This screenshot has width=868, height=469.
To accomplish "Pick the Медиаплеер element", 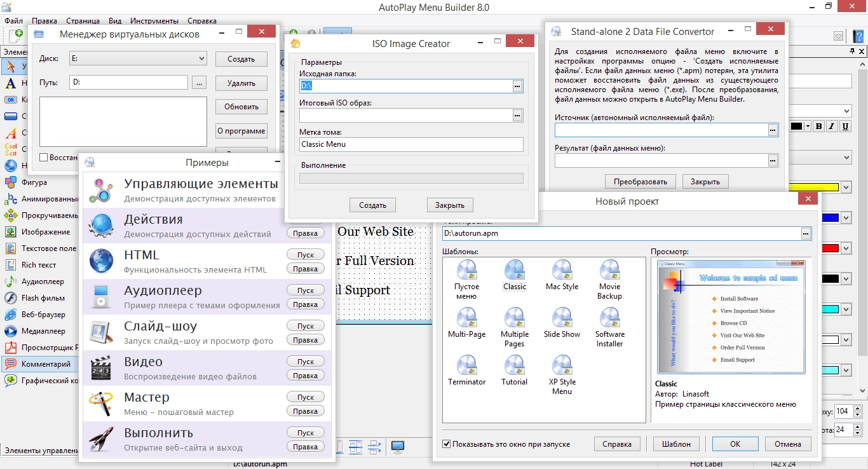I will tap(34, 331).
